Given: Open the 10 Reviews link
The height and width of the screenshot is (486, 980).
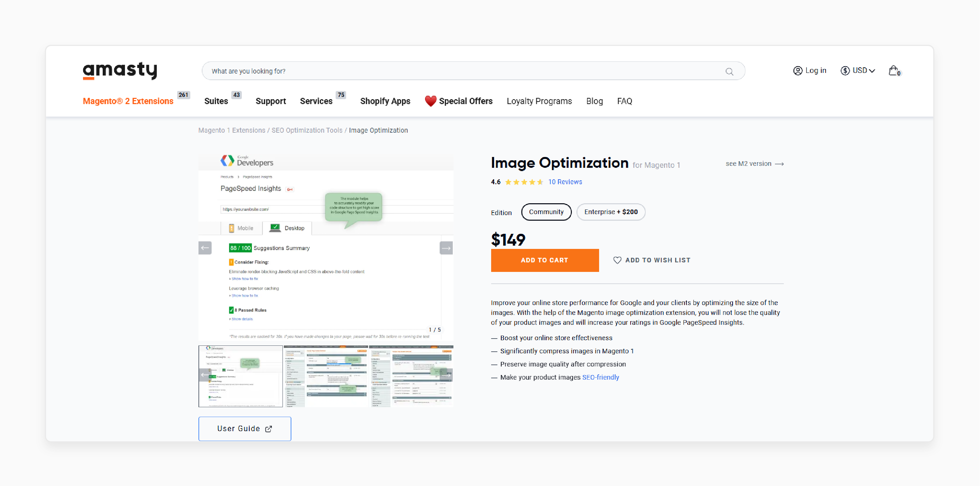Looking at the screenshot, I should click(565, 182).
